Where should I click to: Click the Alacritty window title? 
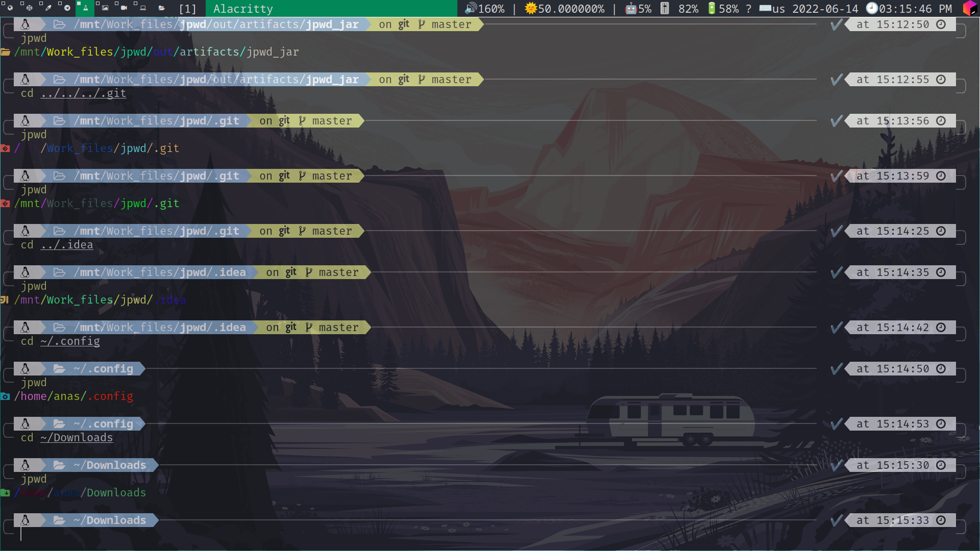[x=243, y=9]
